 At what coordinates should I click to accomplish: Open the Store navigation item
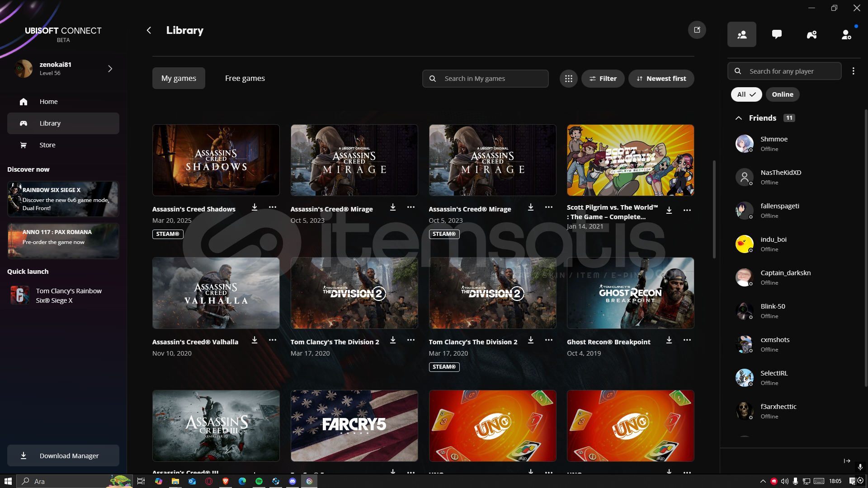[x=63, y=145]
